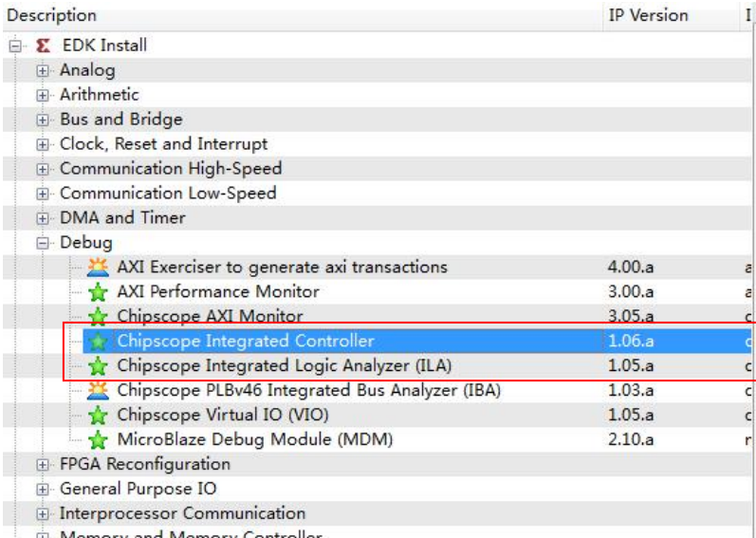Image resolution: width=756 pixels, height=538 pixels.
Task: Collapse the EDK Install root node
Action: [x=15, y=46]
